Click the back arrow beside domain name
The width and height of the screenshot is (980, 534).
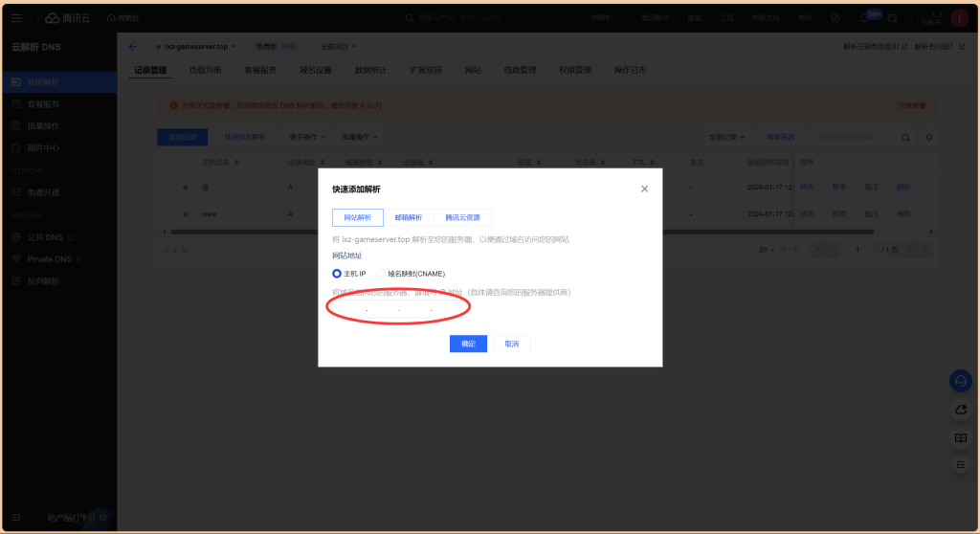[x=133, y=46]
